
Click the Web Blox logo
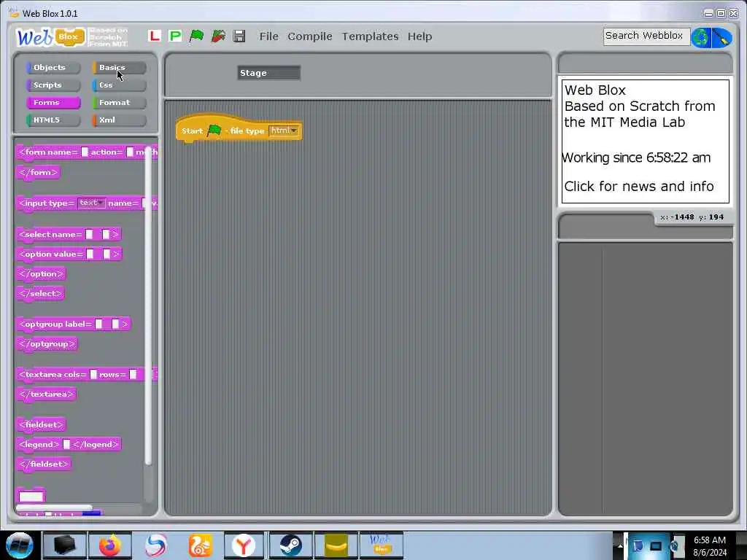[52, 36]
